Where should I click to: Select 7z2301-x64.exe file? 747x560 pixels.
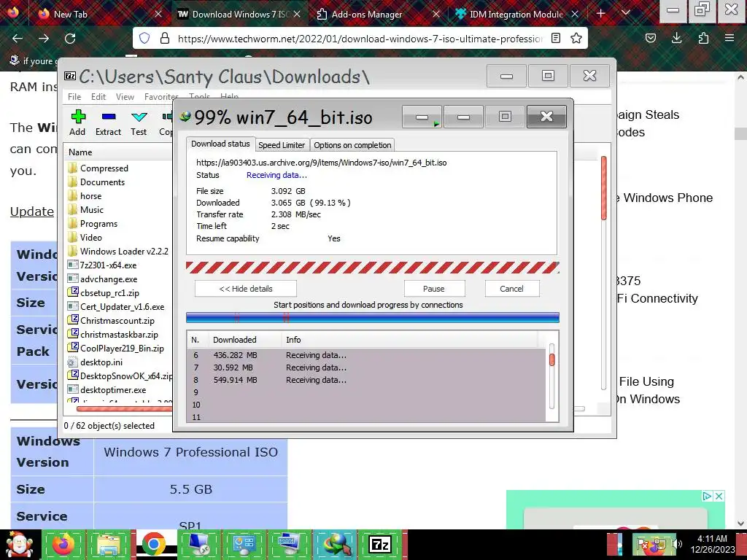point(108,265)
